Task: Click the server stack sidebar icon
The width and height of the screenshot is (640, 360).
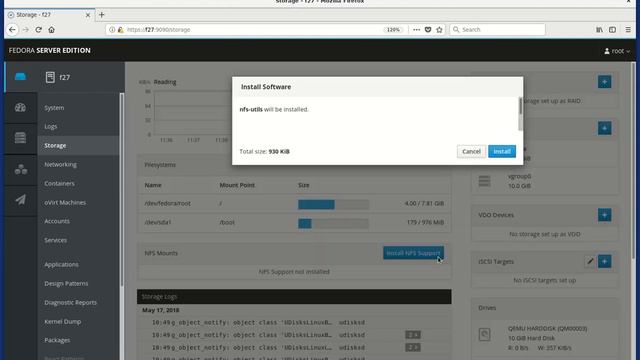Action: (20, 138)
